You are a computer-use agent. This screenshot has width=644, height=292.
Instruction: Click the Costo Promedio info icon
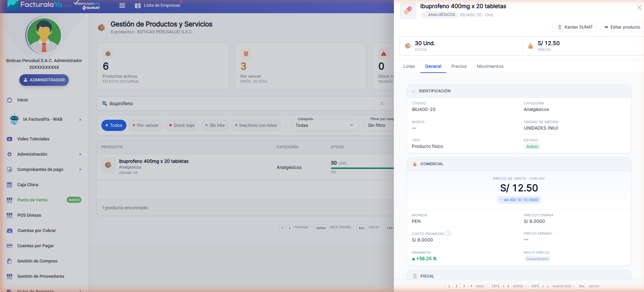[448, 233]
